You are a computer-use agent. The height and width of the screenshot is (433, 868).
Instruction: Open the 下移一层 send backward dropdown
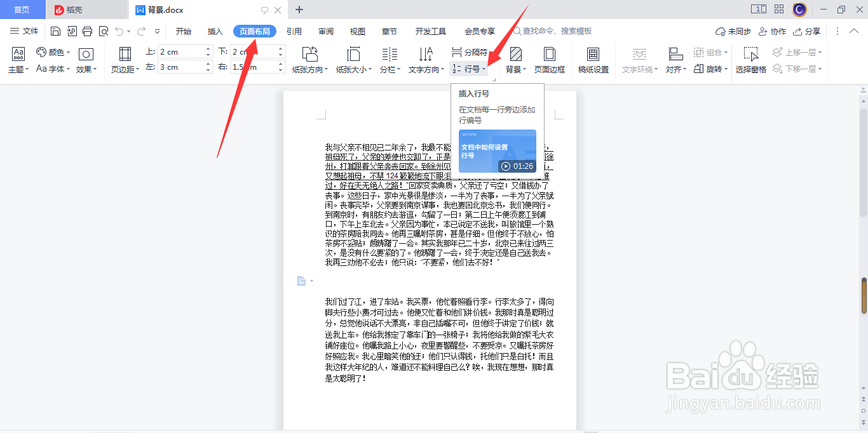pos(797,69)
